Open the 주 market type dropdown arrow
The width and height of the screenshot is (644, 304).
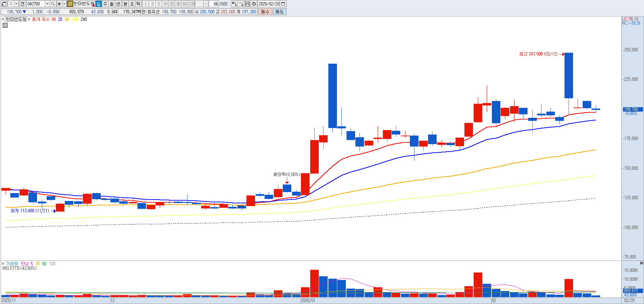click(16, 4)
